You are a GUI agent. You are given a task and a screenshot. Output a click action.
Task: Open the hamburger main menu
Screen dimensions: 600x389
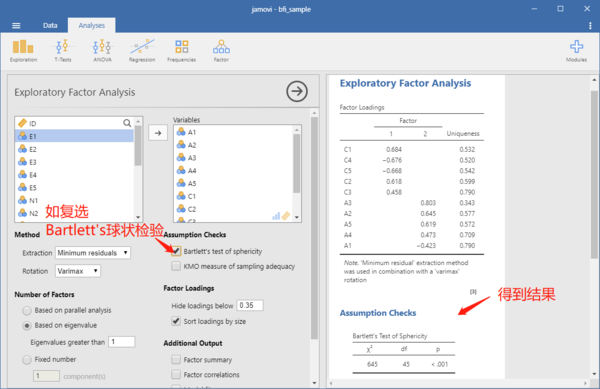[x=16, y=26]
